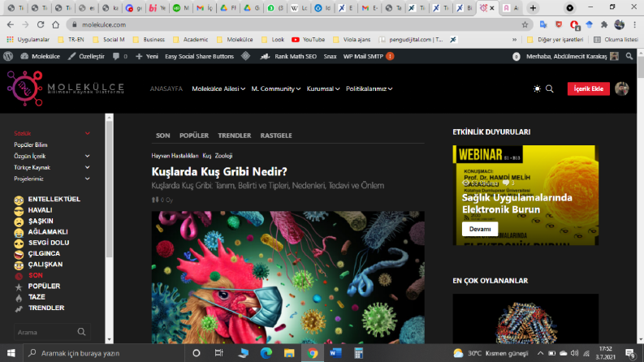
Task: Open the YouTube bookmark
Action: [309, 40]
